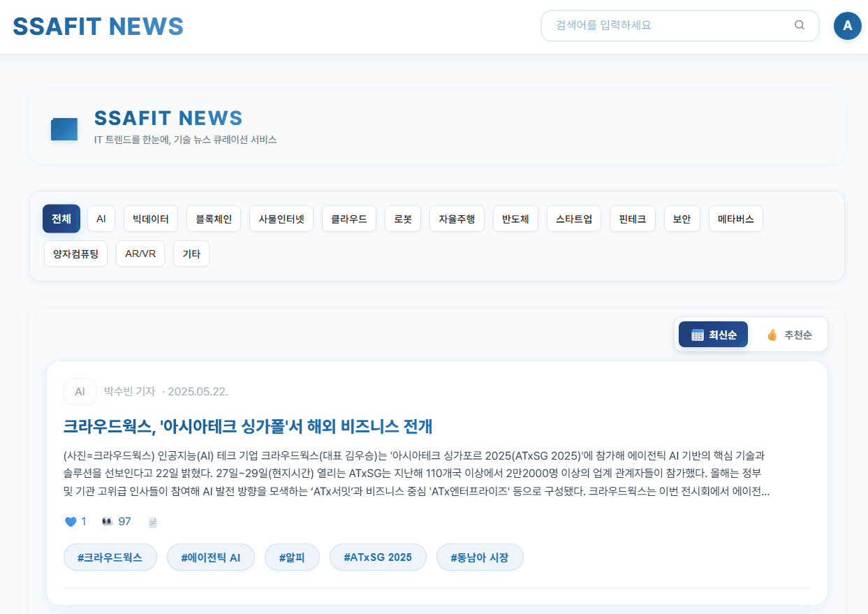Select the 메타버스 filter button
This screenshot has width=868, height=614.
735,219
